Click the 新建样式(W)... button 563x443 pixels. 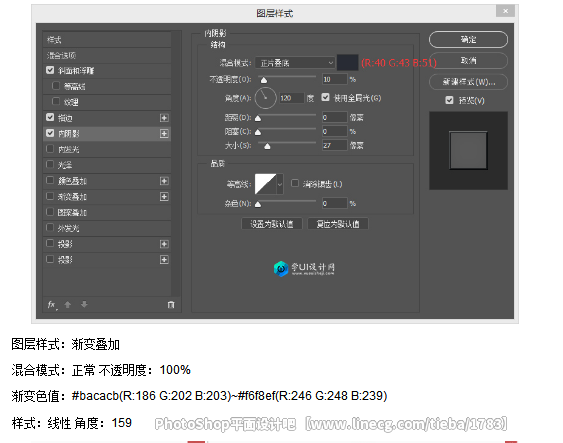point(468,82)
